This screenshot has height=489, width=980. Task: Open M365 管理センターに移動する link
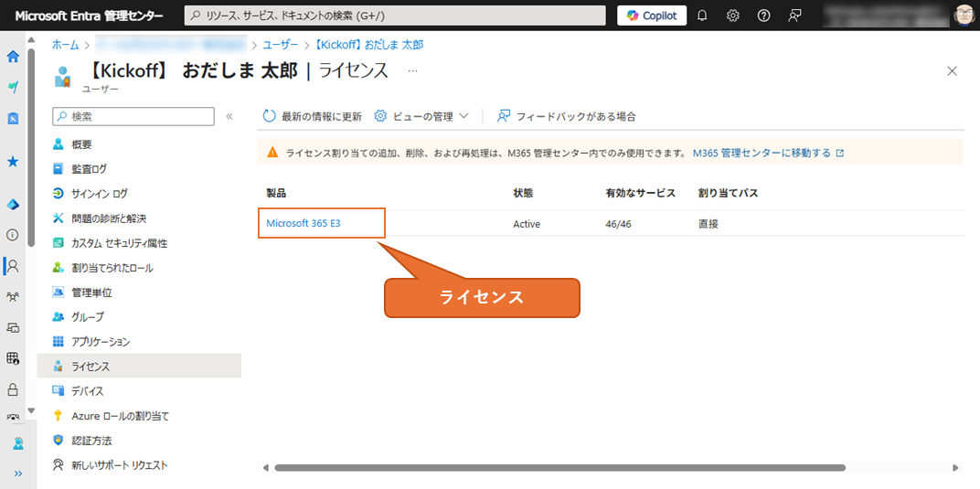(x=769, y=153)
